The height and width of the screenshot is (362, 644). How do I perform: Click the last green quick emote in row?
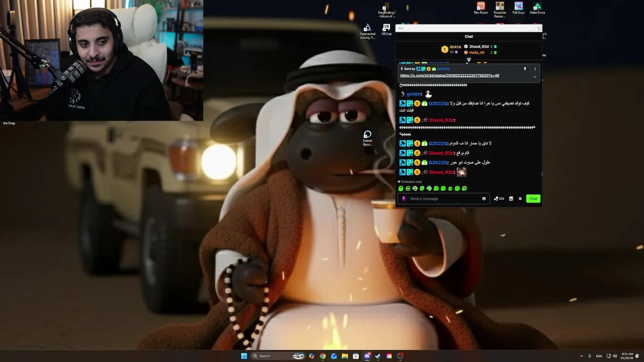click(464, 189)
